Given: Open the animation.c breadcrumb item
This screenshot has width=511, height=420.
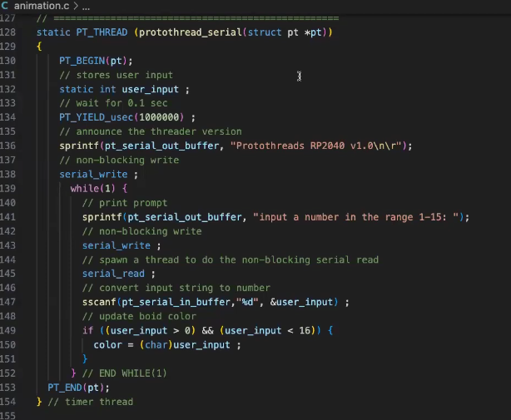Looking at the screenshot, I should click(42, 6).
